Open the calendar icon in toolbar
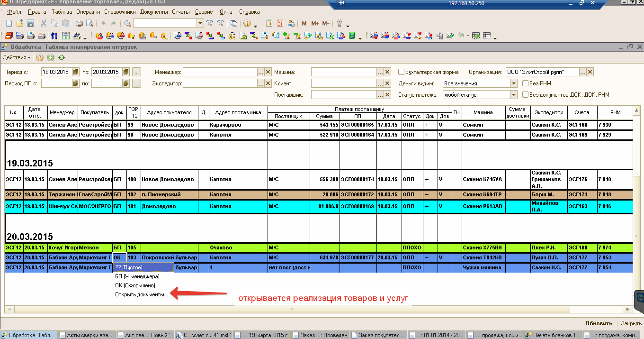The width and height of the screenshot is (644, 339). click(280, 23)
